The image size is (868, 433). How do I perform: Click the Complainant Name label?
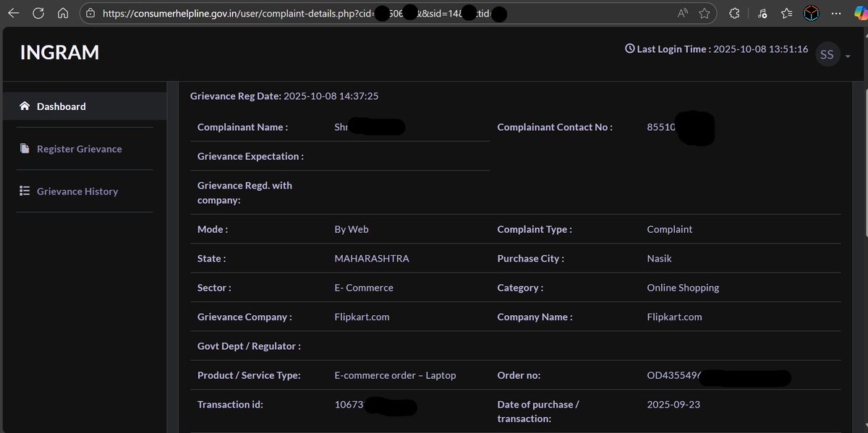pyautogui.click(x=242, y=127)
